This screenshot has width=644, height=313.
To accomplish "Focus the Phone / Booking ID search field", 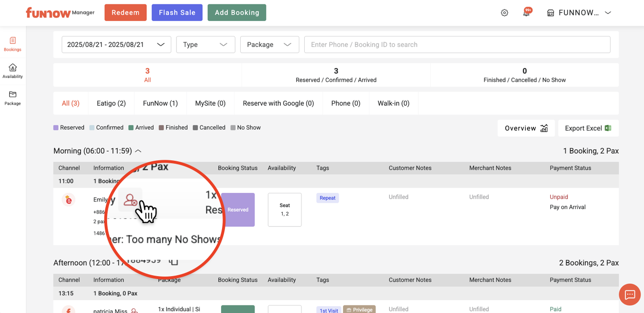I will (457, 45).
